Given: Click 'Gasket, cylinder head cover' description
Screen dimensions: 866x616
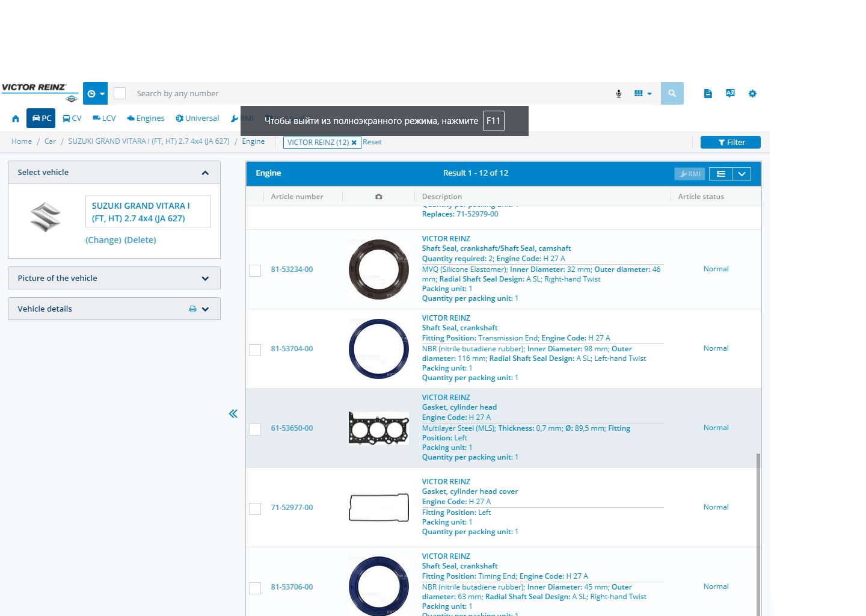Looking at the screenshot, I should coord(470,491).
